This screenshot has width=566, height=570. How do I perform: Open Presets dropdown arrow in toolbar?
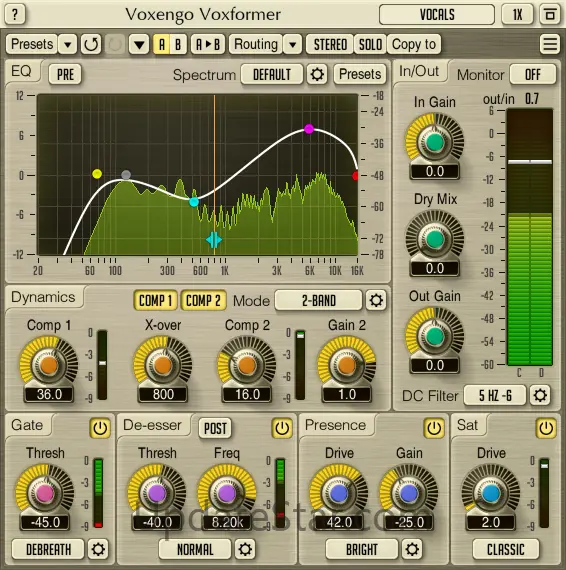coord(68,44)
